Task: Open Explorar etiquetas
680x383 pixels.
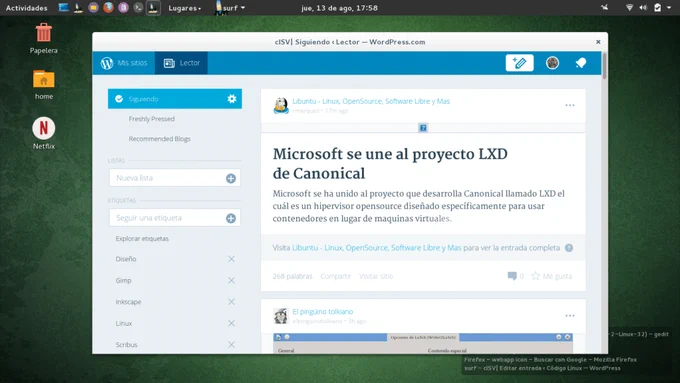Action: (x=142, y=239)
